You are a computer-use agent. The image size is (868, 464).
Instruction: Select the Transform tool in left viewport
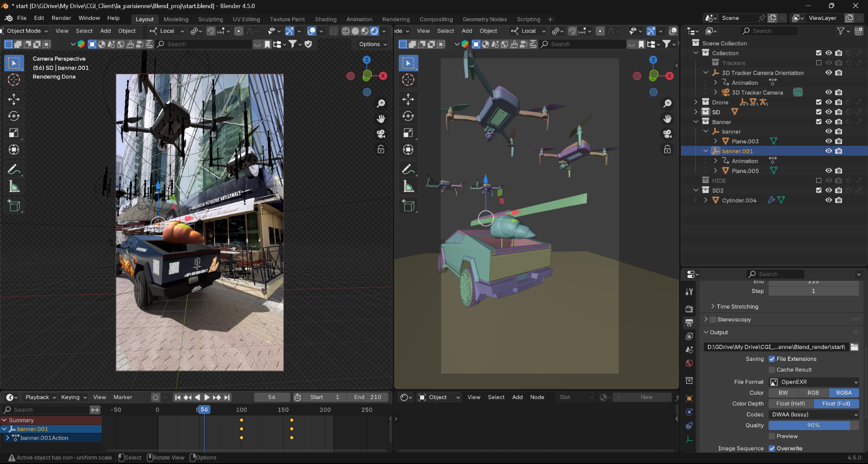pos(14,149)
